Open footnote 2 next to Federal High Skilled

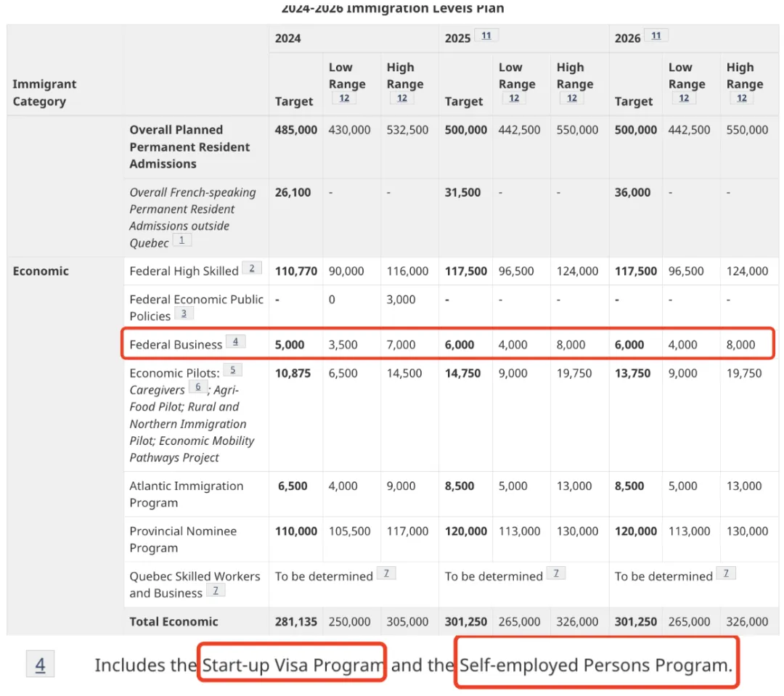[252, 268]
